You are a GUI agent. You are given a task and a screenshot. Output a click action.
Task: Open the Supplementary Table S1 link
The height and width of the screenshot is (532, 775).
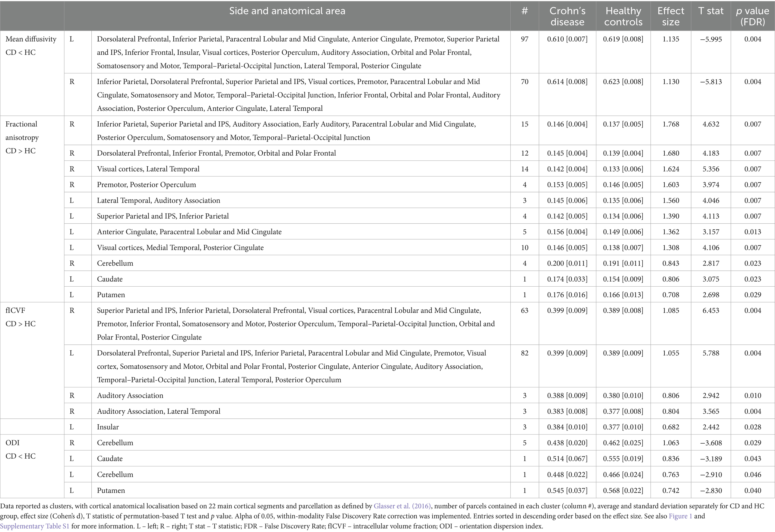coord(35,526)
